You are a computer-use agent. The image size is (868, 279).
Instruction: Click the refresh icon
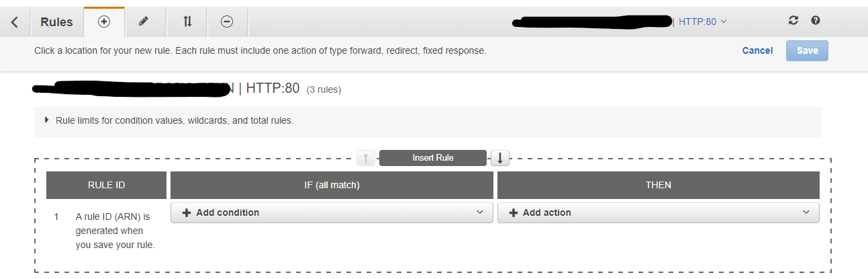tap(793, 21)
